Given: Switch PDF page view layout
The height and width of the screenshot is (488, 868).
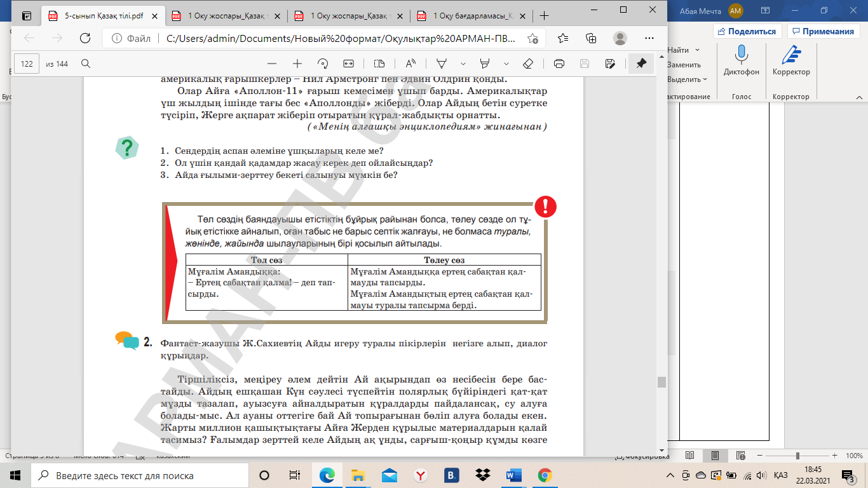Looking at the screenshot, I should [x=379, y=64].
